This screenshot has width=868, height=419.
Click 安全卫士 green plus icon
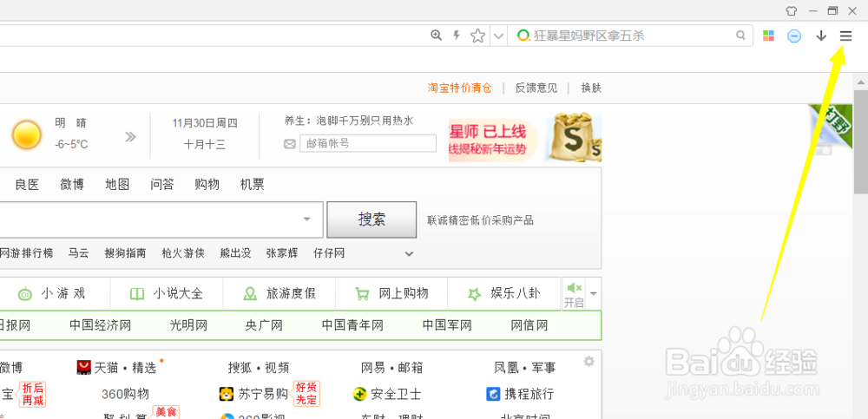pyautogui.click(x=360, y=394)
